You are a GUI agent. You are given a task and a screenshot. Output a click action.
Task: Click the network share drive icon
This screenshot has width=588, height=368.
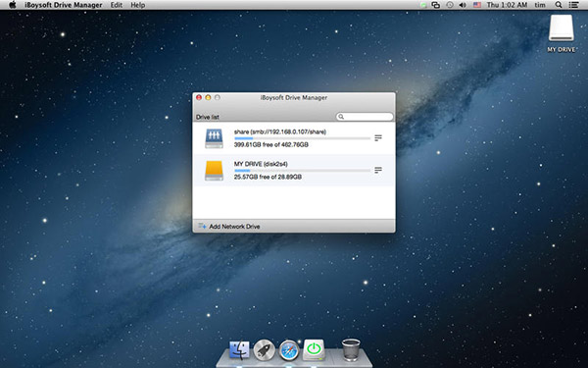tap(214, 138)
